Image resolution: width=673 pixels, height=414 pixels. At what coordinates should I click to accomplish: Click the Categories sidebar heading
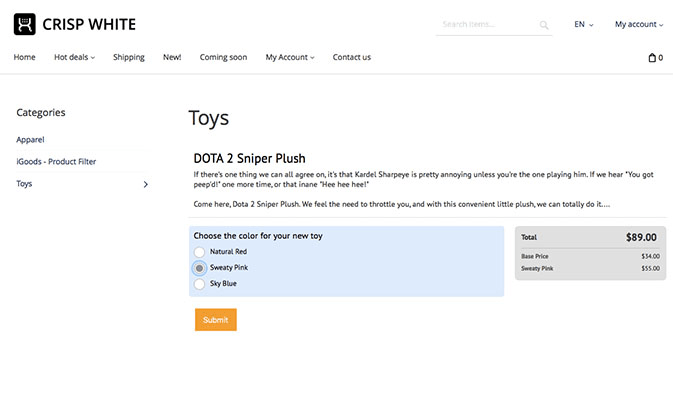41,112
